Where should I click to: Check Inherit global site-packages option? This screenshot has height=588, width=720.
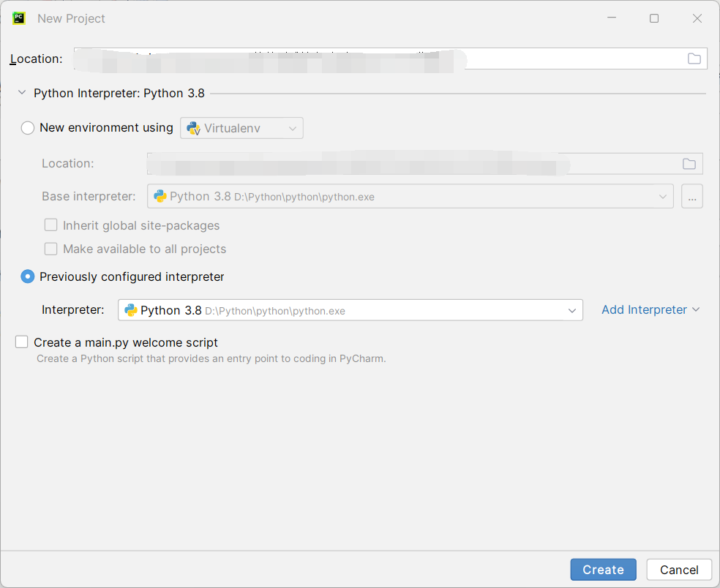(51, 225)
